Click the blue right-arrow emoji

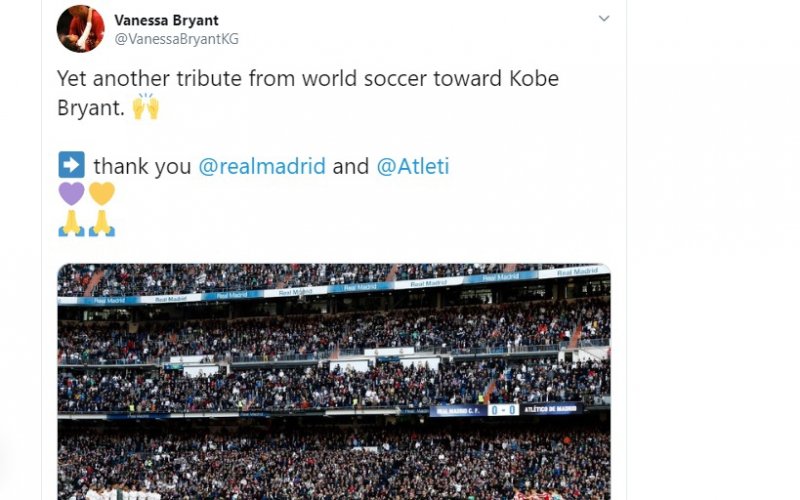[71, 166]
